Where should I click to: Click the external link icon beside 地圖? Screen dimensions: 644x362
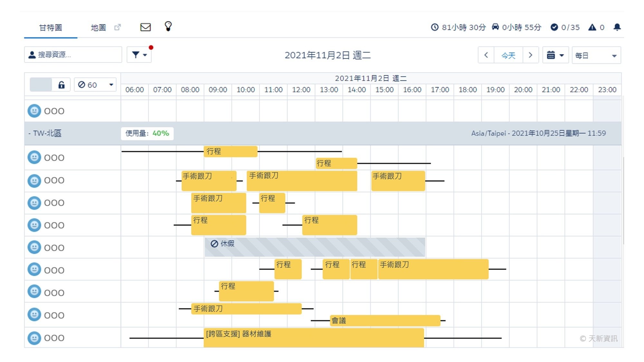pyautogui.click(x=118, y=27)
